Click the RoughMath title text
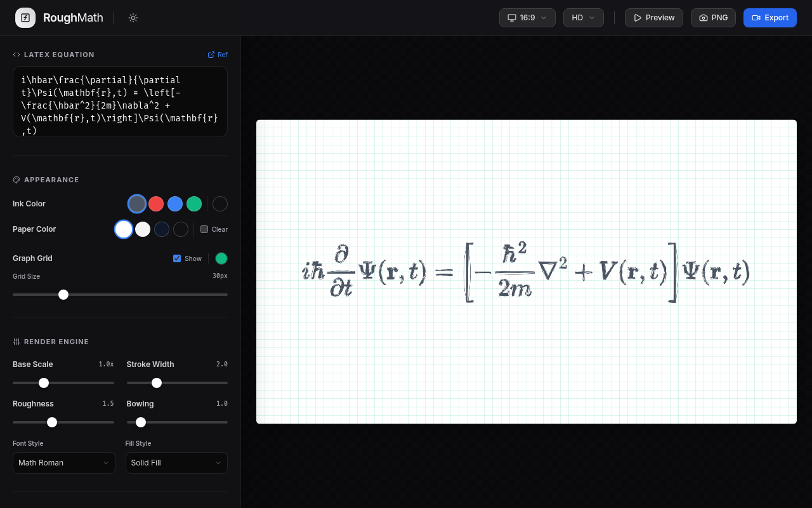 73,18
